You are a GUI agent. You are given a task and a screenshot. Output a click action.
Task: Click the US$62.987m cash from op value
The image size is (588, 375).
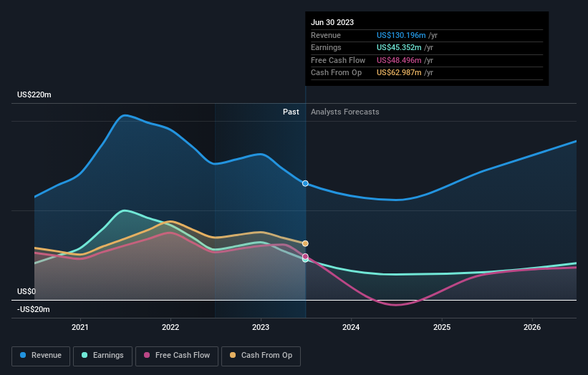(399, 73)
